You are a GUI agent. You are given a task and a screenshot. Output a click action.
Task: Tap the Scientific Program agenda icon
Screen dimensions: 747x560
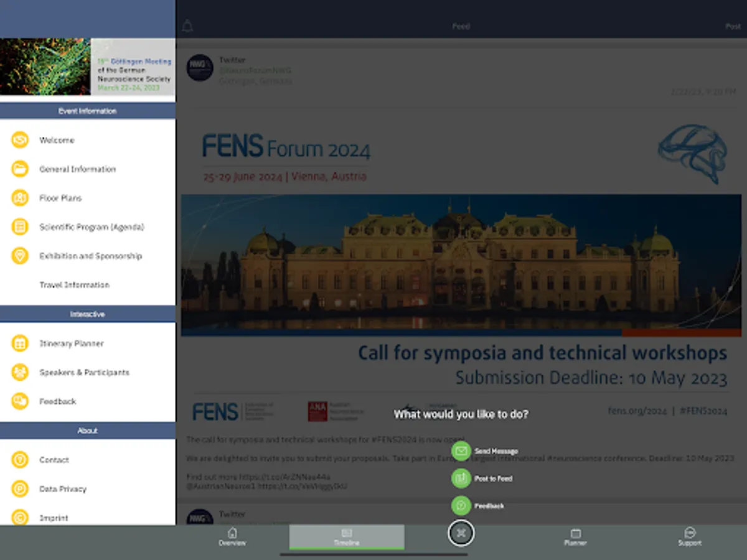tap(20, 226)
